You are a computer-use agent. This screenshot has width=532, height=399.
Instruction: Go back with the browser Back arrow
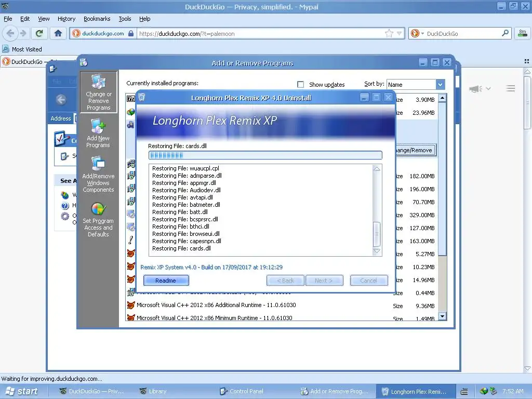[10, 33]
